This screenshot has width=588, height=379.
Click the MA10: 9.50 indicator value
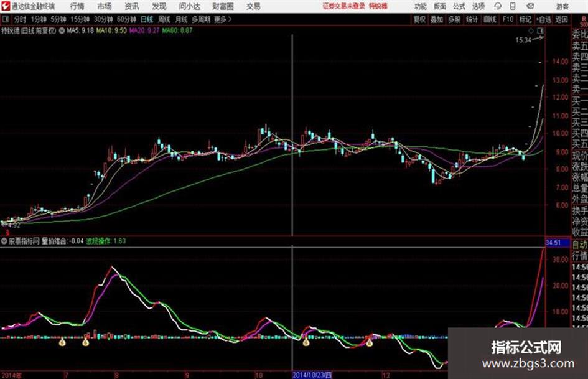111,30
